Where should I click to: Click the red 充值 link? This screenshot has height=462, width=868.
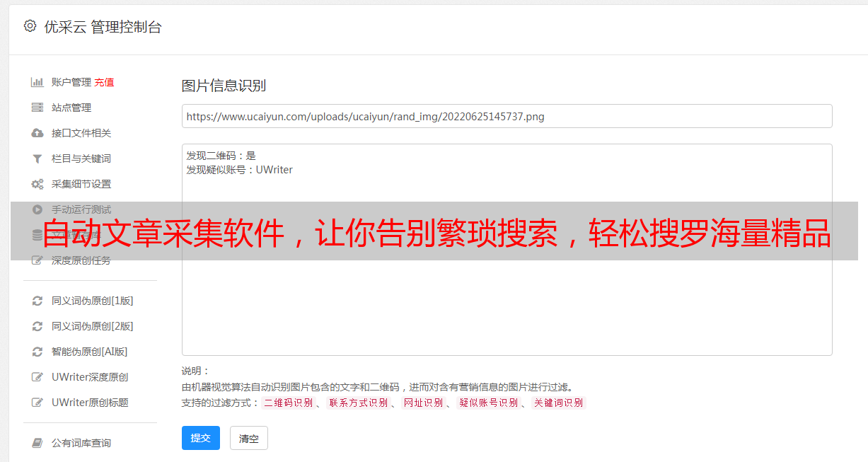click(x=104, y=82)
